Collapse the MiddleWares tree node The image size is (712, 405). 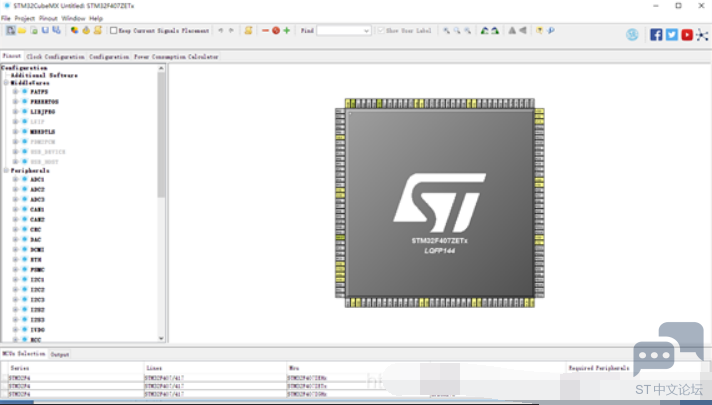coord(6,83)
